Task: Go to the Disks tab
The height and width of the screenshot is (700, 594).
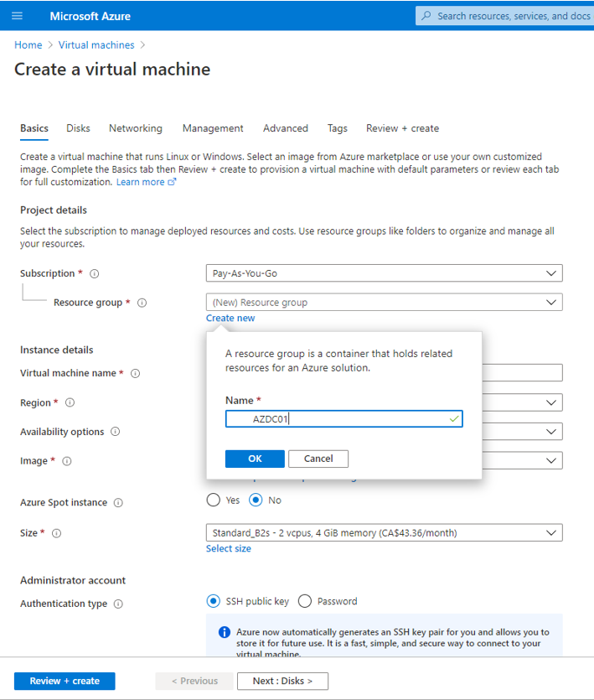Action: (78, 128)
